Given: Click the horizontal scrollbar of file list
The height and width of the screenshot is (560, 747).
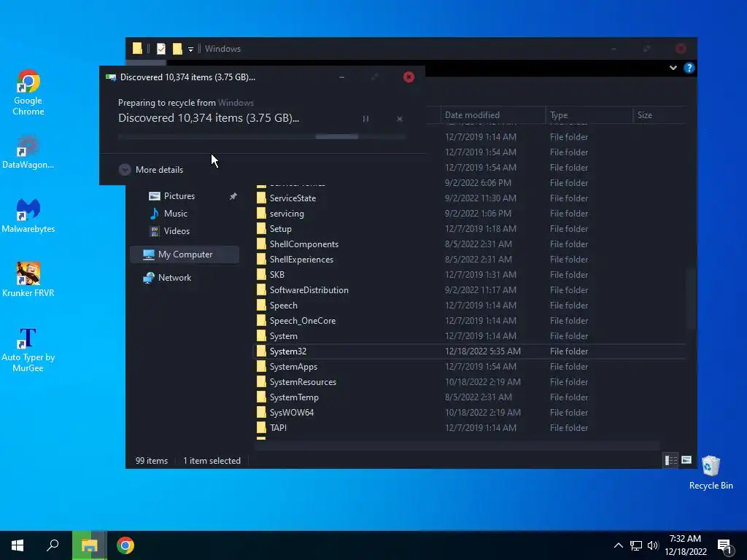Looking at the screenshot, I should click(457, 446).
